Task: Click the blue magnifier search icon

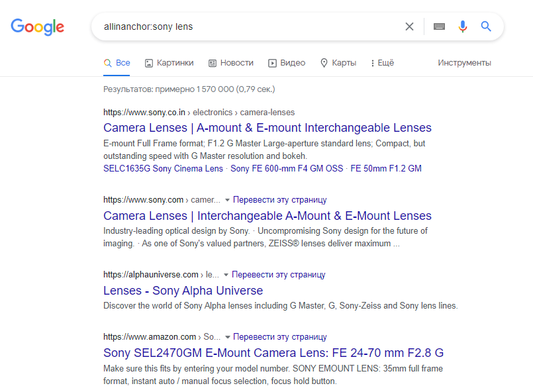Action: [x=486, y=26]
